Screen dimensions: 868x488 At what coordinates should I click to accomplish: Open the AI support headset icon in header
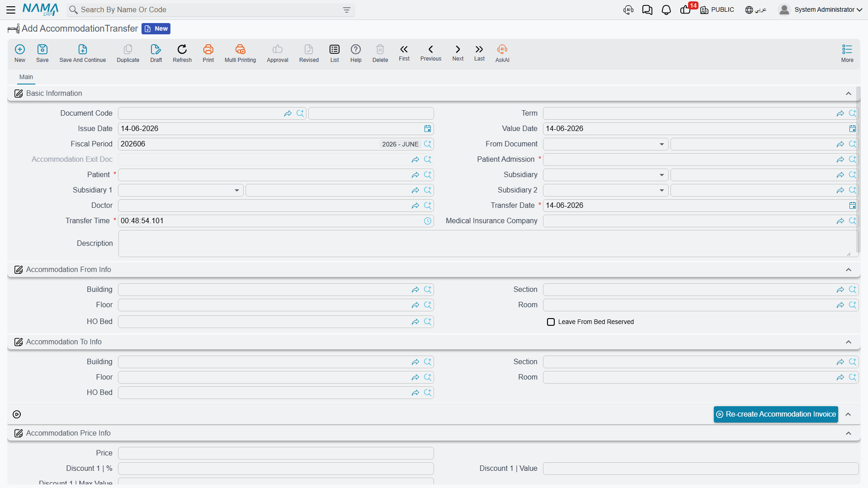[628, 10]
